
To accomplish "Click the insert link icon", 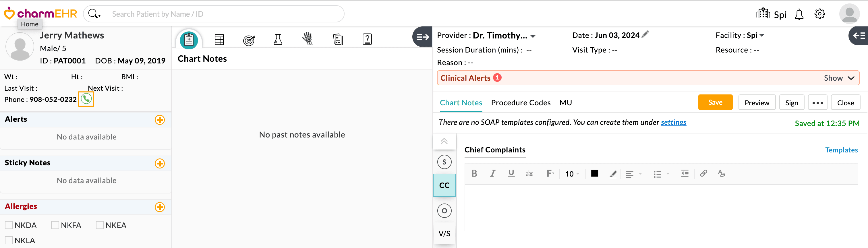I will pos(703,174).
